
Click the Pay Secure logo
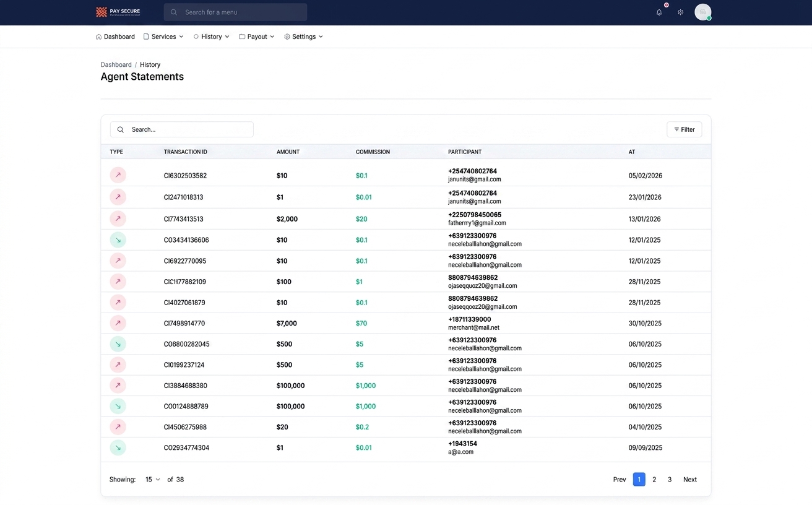click(118, 12)
